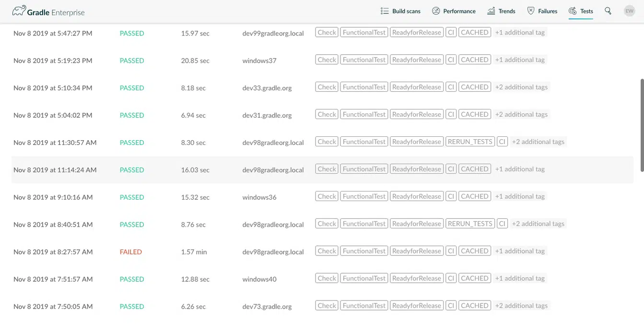Select the FAILED build from 8:27:57 AM
644x324 pixels.
click(131, 252)
